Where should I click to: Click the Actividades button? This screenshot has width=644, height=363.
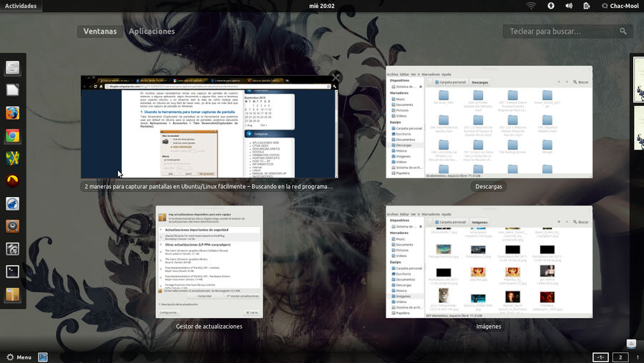click(21, 6)
